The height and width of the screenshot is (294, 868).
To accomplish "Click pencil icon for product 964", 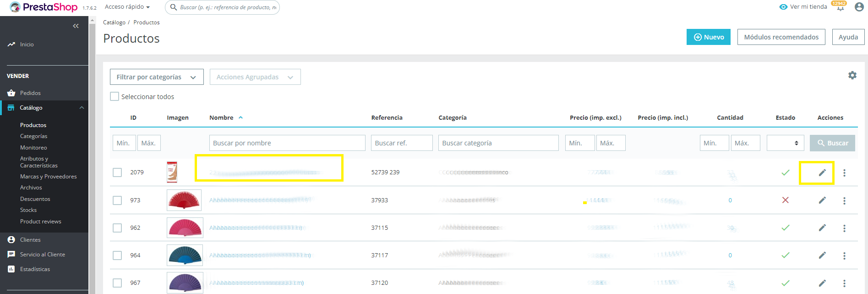I will point(822,255).
